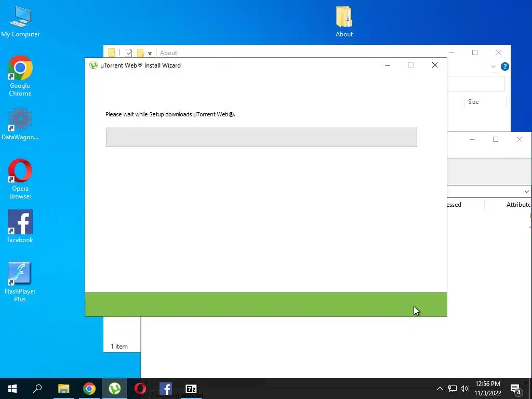Image resolution: width=532 pixels, height=399 pixels.
Task: Open taskbar Search
Action: (x=37, y=389)
